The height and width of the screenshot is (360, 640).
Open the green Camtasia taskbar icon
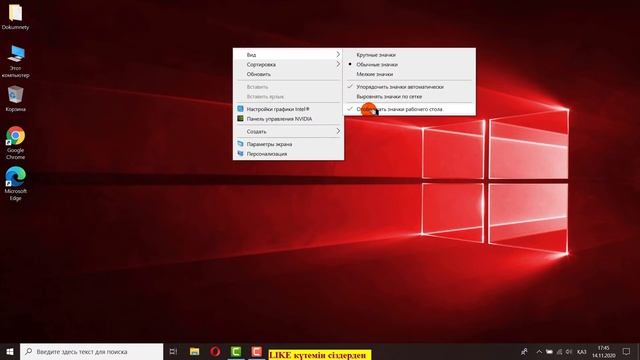tap(236, 351)
